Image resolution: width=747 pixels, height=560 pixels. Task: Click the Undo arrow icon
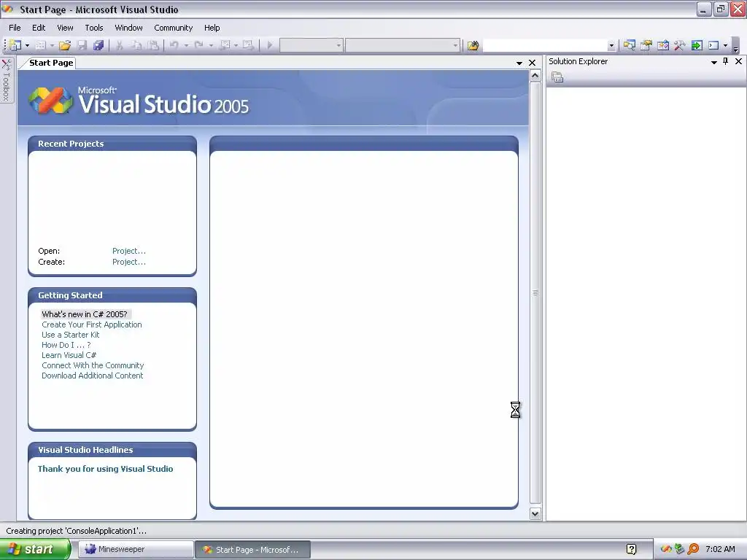(x=174, y=45)
